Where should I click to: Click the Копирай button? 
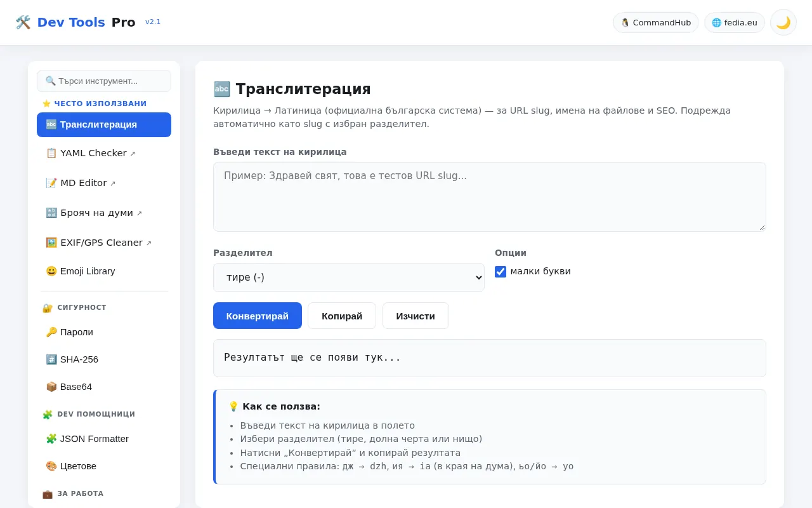(342, 316)
